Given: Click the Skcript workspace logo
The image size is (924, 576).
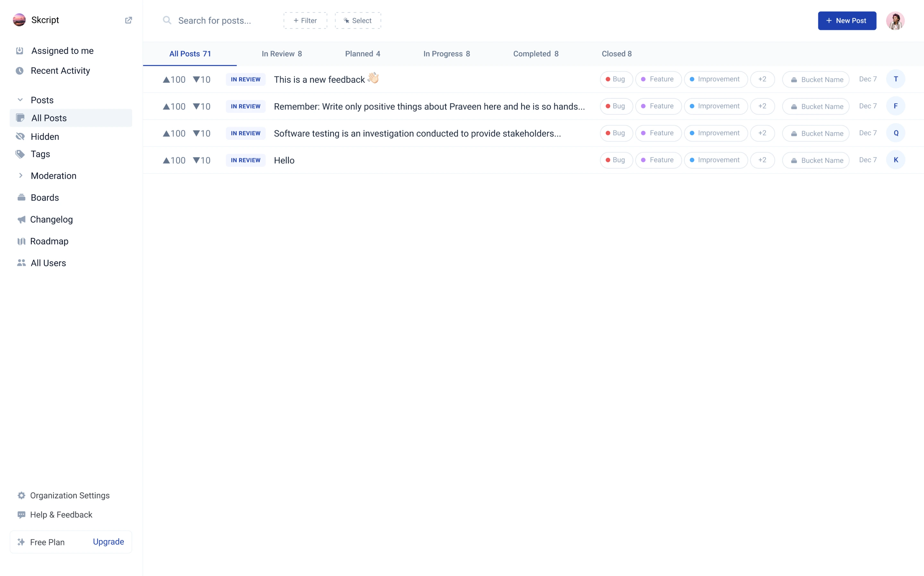Looking at the screenshot, I should tap(19, 20).
